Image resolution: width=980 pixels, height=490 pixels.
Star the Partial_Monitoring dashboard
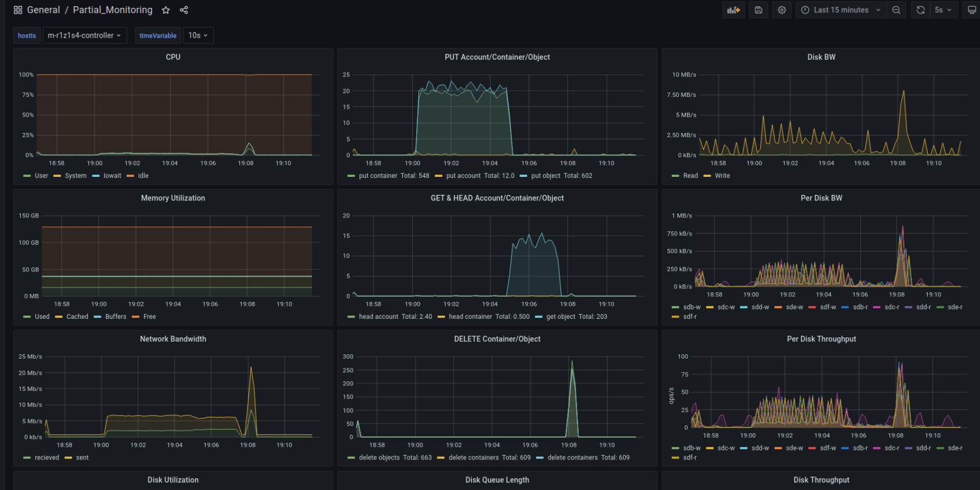[166, 10]
